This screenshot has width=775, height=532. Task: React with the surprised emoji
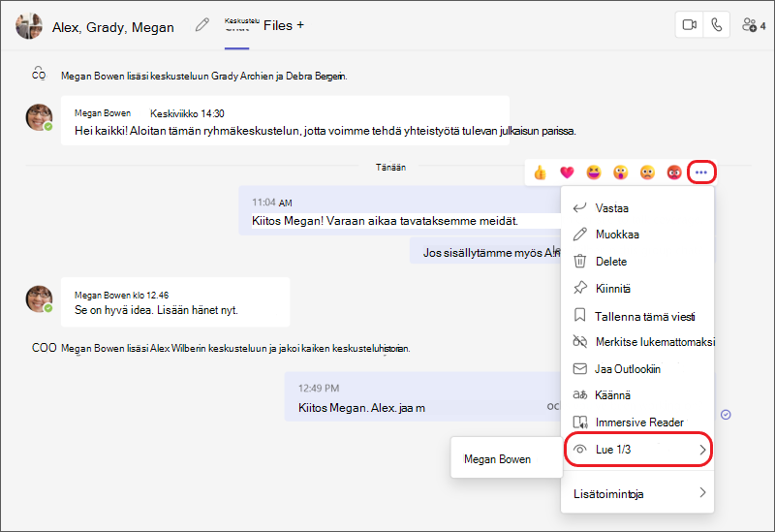[620, 172]
